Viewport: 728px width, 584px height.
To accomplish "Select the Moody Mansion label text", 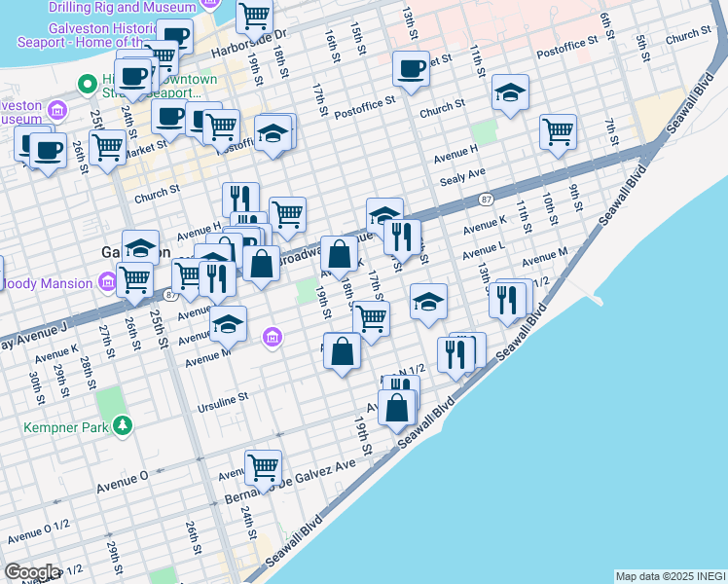I will point(47,283).
